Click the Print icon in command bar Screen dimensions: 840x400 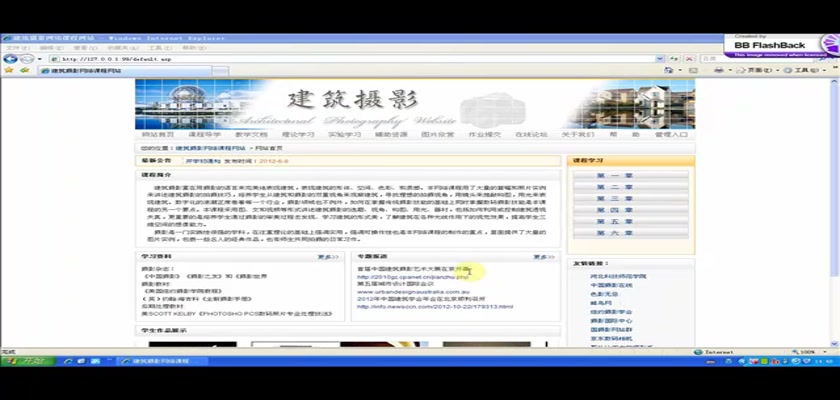click(719, 70)
